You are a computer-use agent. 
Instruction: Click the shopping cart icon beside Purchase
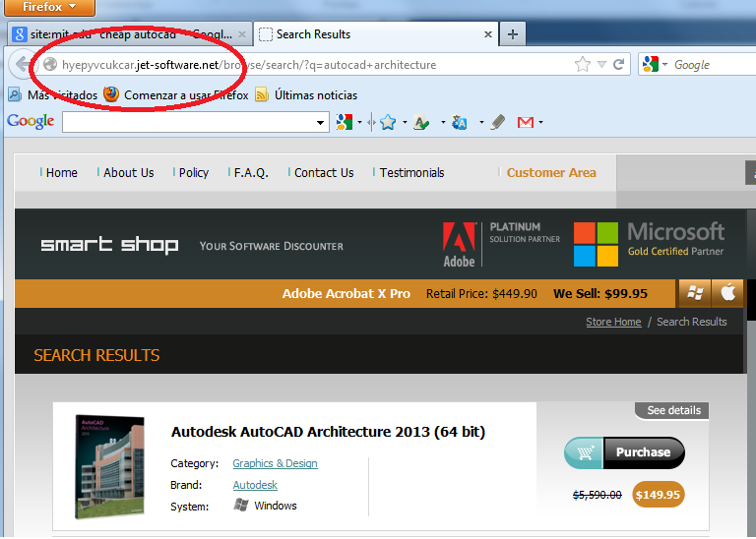pyautogui.click(x=585, y=452)
